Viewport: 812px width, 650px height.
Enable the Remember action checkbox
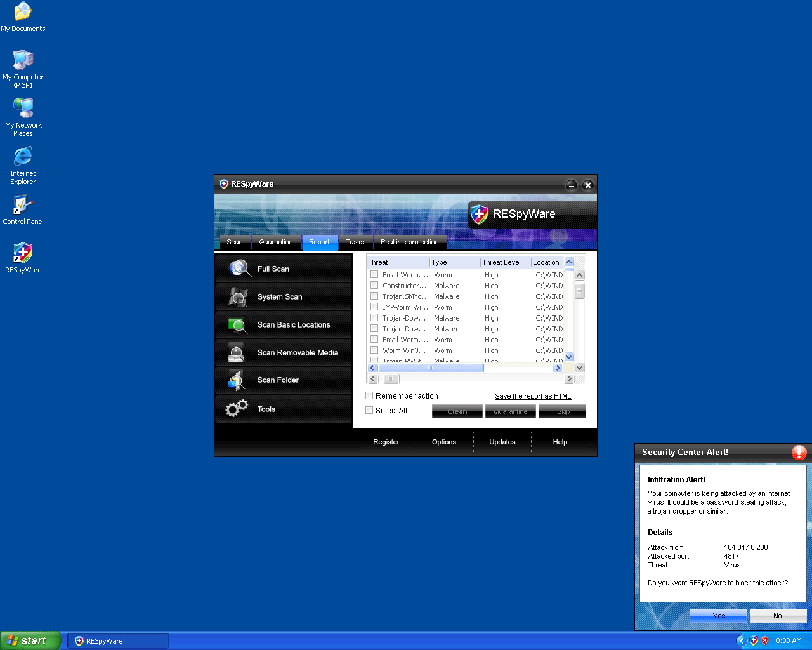[x=369, y=395]
